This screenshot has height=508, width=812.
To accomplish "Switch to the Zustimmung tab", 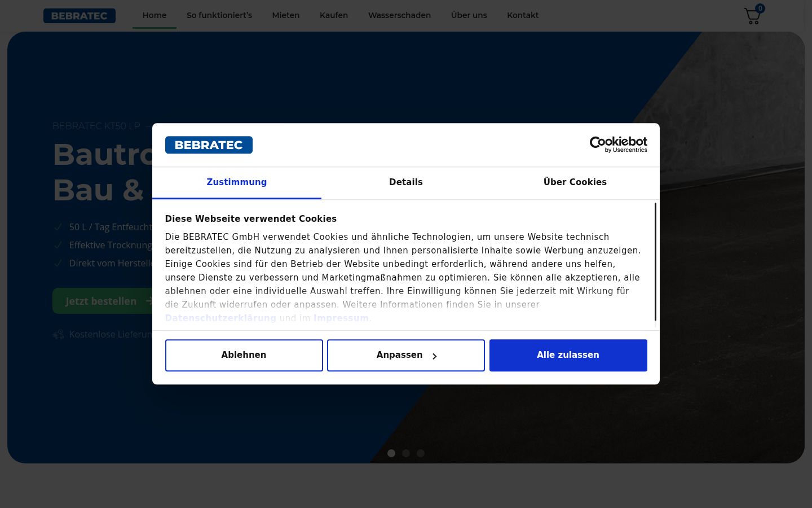I will coord(237,182).
